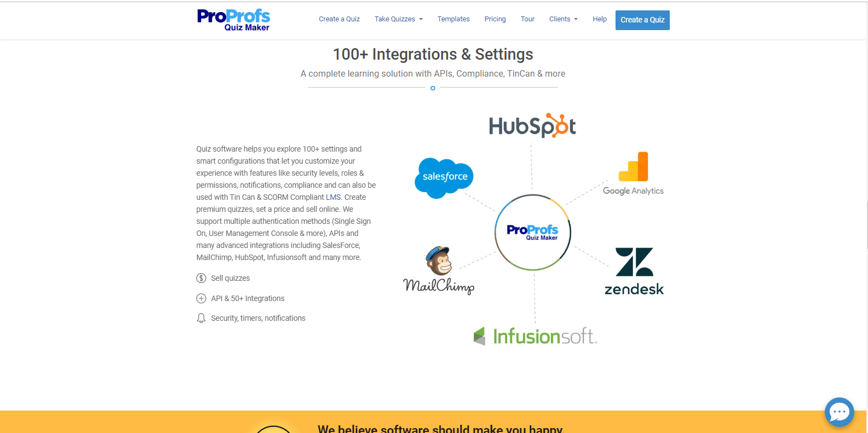Click the API & 50+ Integrations text
Screen dimensions: 868x433
click(x=248, y=298)
